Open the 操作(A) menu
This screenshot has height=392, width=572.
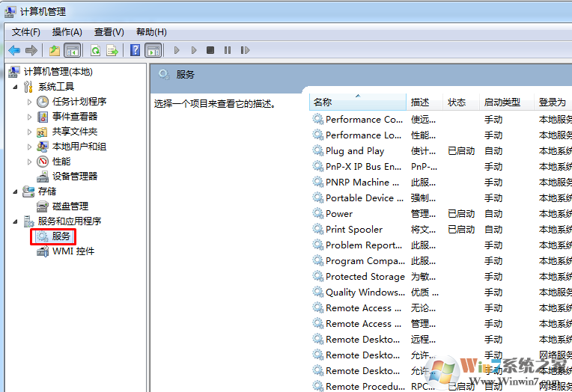(67, 31)
